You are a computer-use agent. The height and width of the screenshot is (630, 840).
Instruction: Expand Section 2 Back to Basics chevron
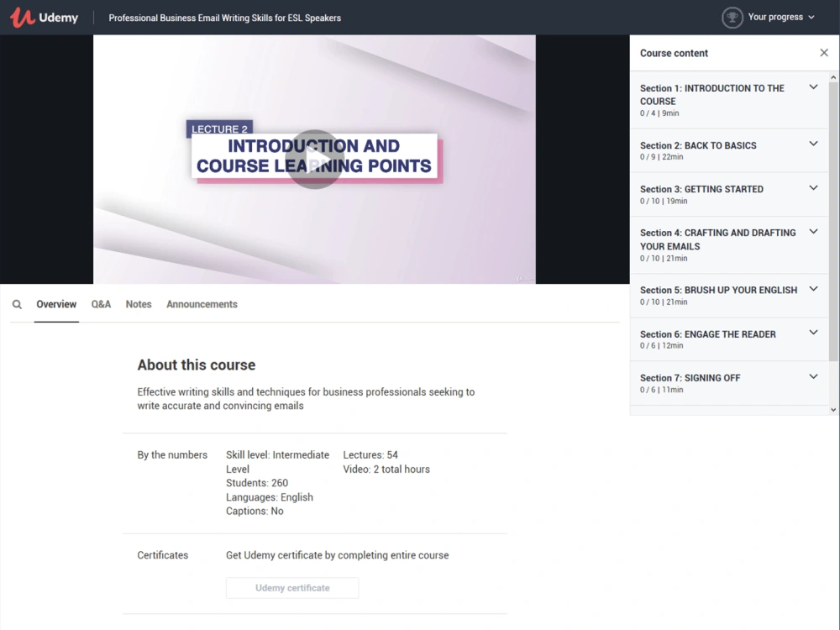(813, 144)
